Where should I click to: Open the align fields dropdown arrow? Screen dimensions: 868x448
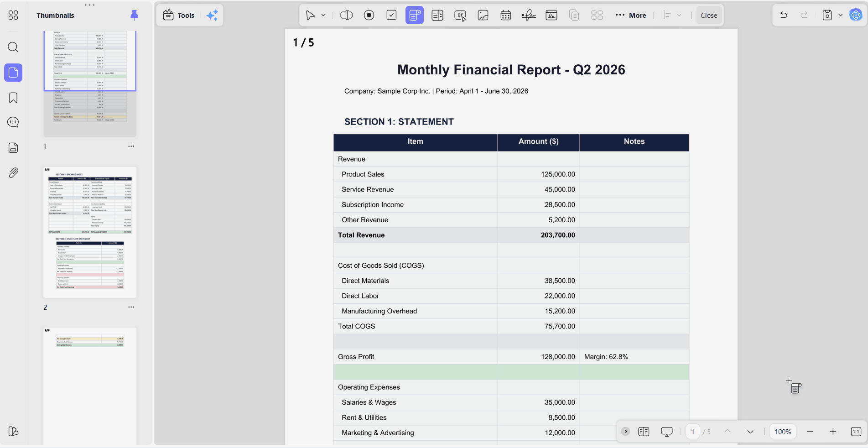[679, 16]
